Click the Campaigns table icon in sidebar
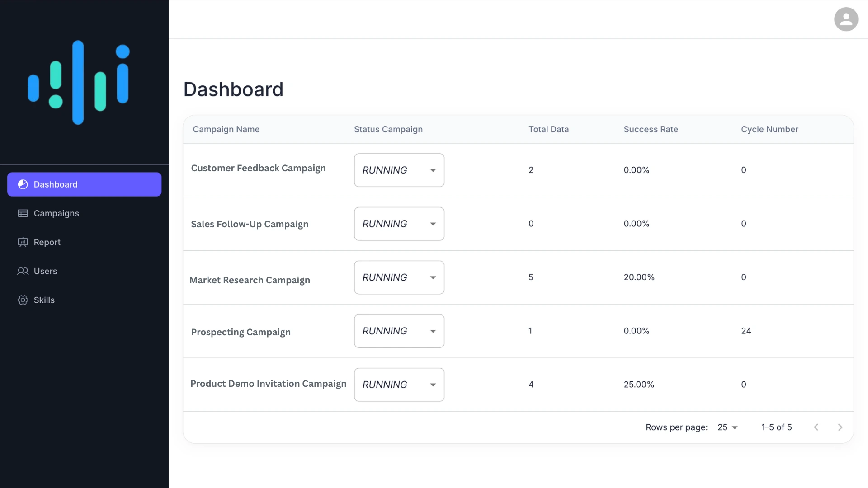 pyautogui.click(x=23, y=213)
